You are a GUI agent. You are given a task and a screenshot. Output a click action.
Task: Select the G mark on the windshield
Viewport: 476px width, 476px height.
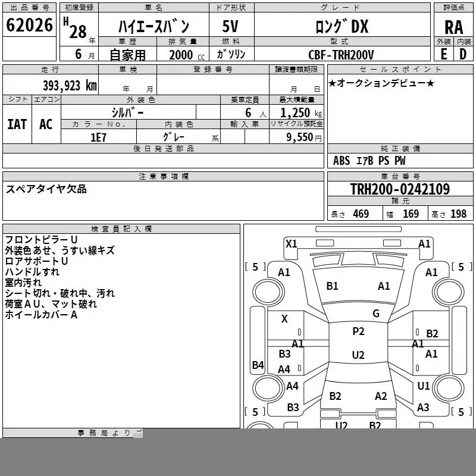[x=376, y=313]
